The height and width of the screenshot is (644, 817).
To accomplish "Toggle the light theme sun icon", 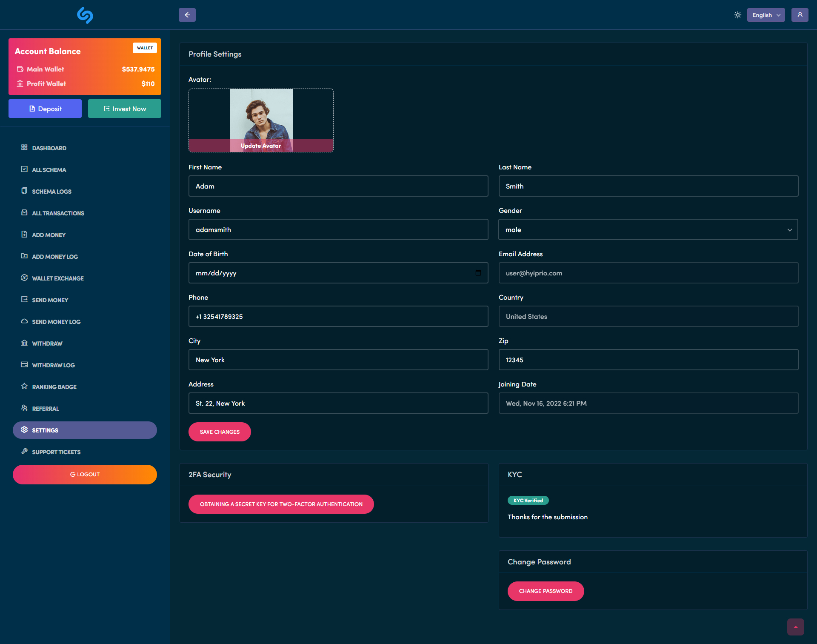I will point(737,14).
